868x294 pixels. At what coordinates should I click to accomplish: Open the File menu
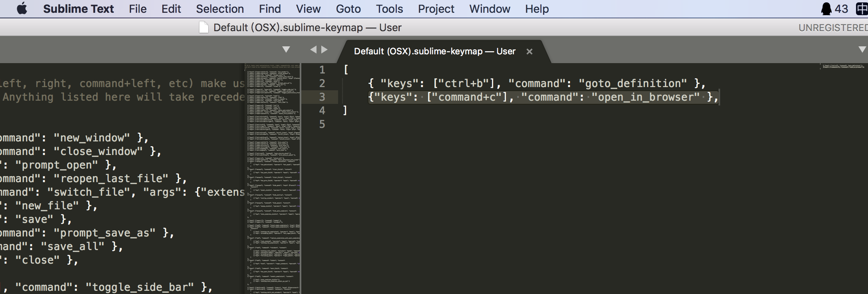tap(137, 9)
